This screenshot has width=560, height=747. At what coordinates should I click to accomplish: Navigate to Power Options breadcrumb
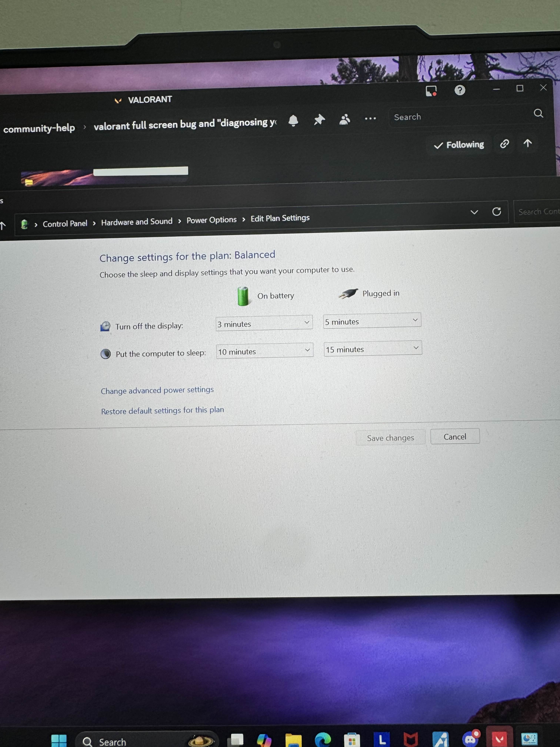point(211,220)
